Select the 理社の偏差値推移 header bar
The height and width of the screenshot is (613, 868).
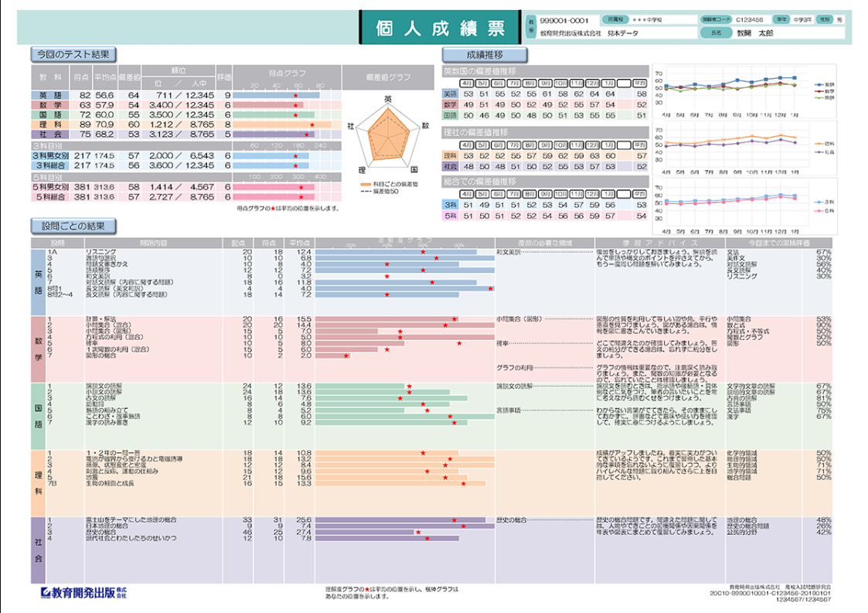coord(545,132)
